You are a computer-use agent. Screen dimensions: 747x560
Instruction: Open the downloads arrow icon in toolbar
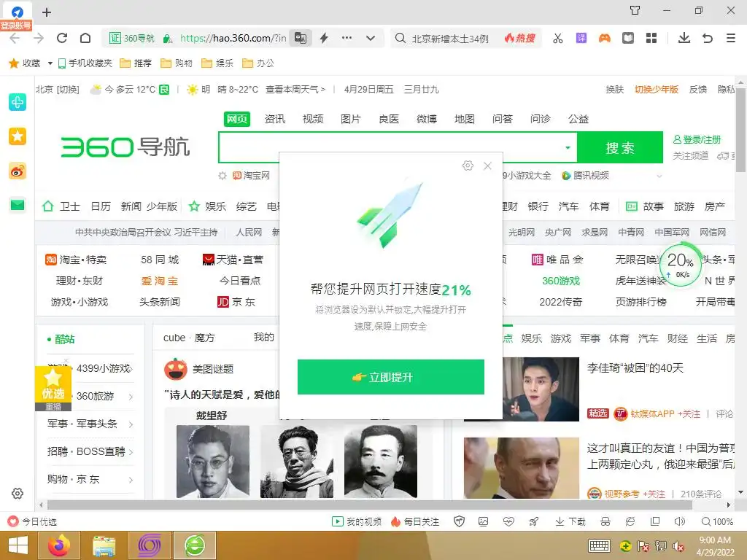(x=684, y=38)
